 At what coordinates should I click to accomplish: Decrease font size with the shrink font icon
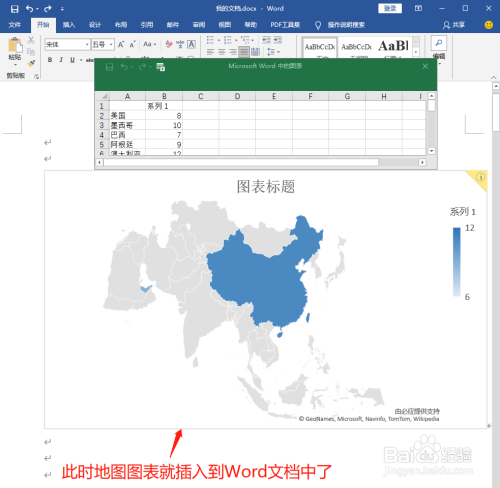coord(132,44)
